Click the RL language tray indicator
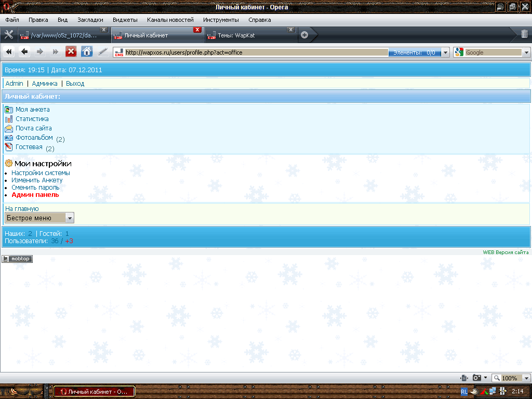The height and width of the screenshot is (399, 532). click(464, 391)
